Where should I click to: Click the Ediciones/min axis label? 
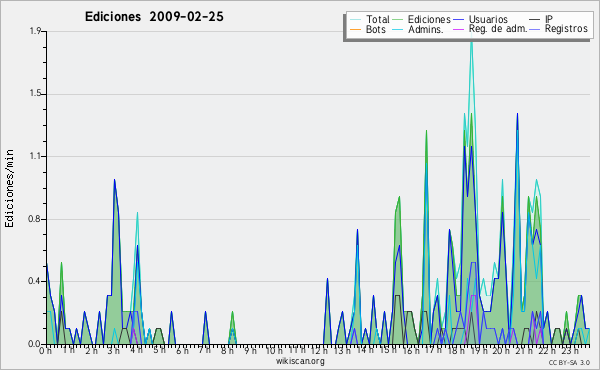(x=9, y=188)
